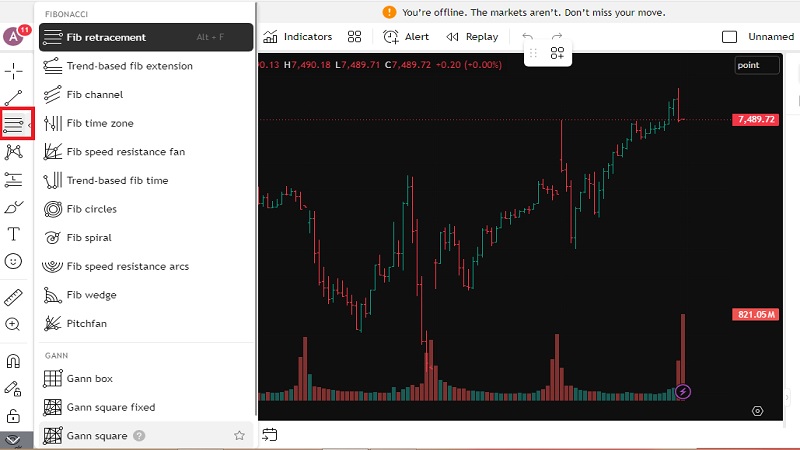Open indicator templates grid icon
Viewport: 800px width, 450px height.
[x=354, y=37]
